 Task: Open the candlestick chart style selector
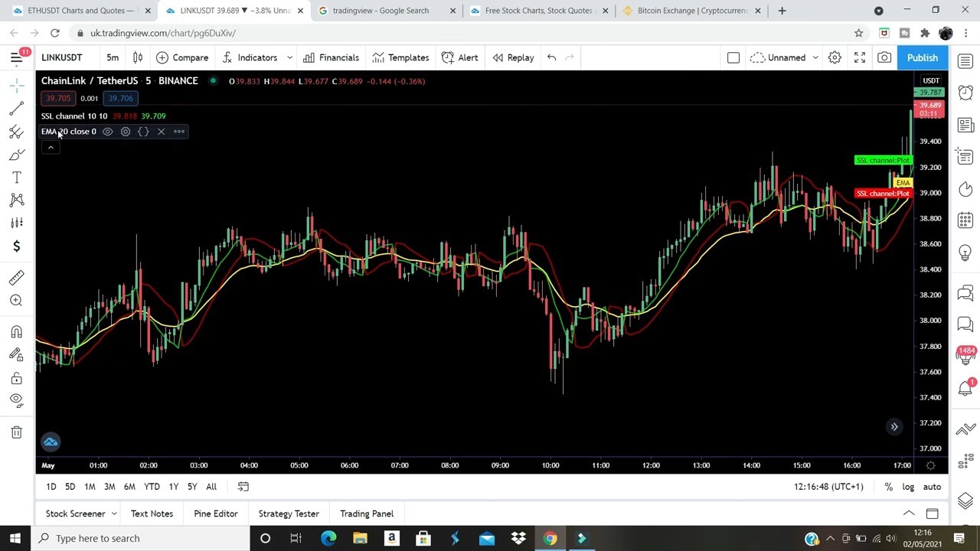138,57
